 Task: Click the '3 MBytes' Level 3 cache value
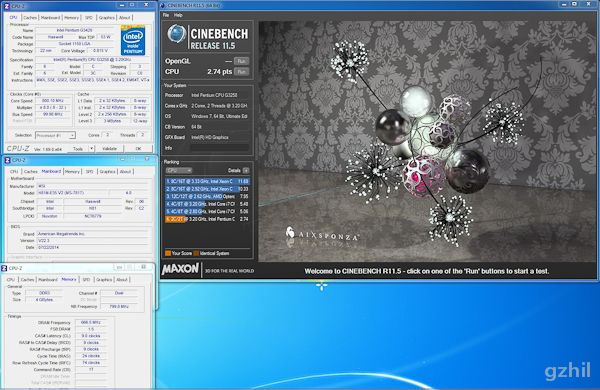112,121
